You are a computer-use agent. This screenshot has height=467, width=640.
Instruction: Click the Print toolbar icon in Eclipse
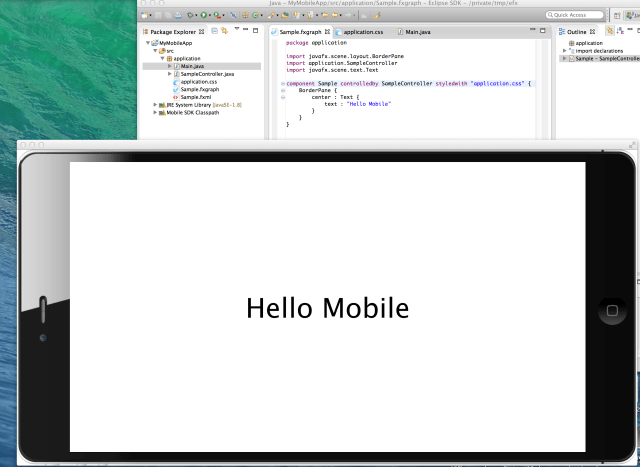pos(178,15)
